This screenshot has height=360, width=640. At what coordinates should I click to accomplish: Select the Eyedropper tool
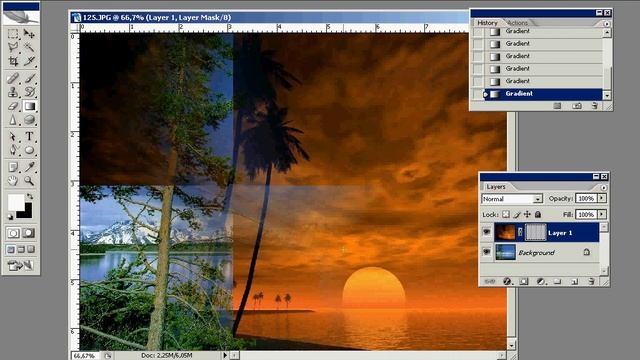pyautogui.click(x=29, y=167)
